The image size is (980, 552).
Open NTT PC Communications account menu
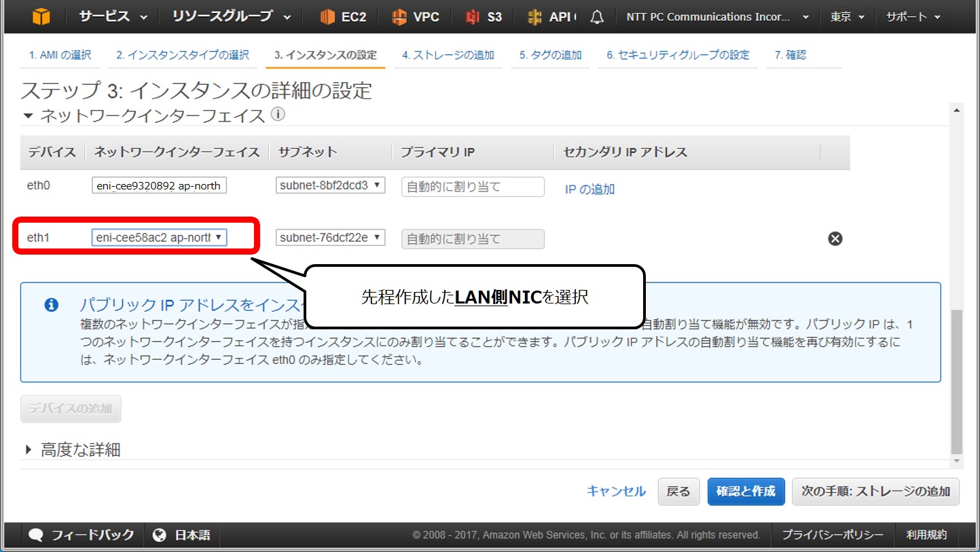click(x=718, y=17)
